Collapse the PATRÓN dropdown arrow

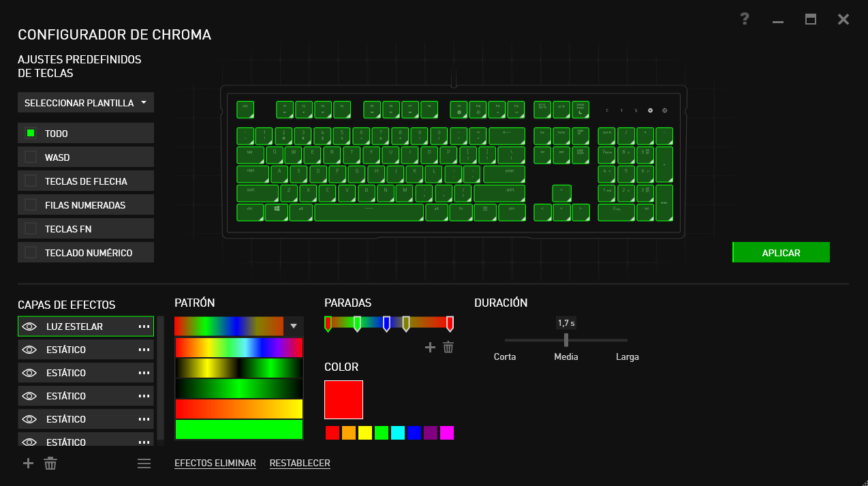(294, 326)
